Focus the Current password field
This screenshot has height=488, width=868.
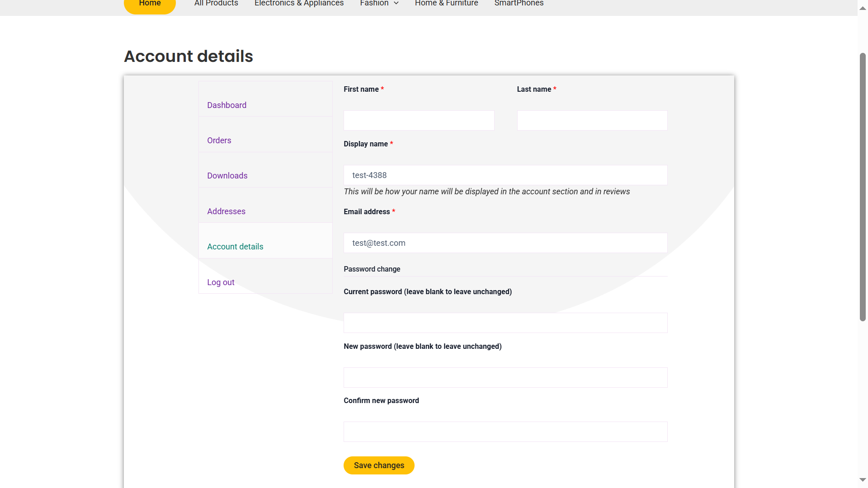pyautogui.click(x=505, y=323)
